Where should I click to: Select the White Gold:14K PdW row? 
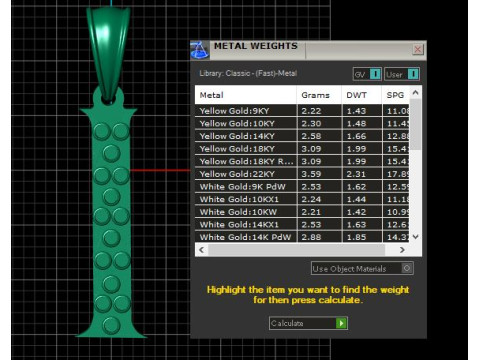click(x=302, y=237)
